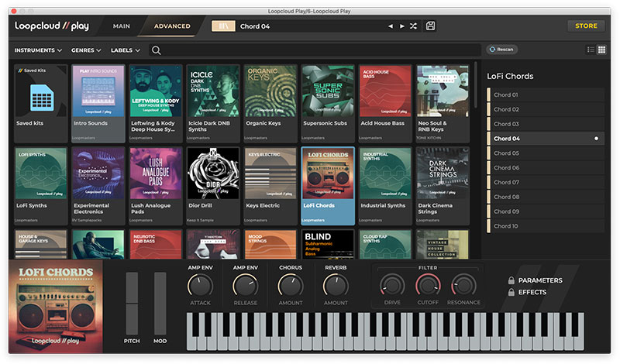Image resolution: width=620 pixels, height=364 pixels.
Task: Click inside the search input field
Action: 321,50
